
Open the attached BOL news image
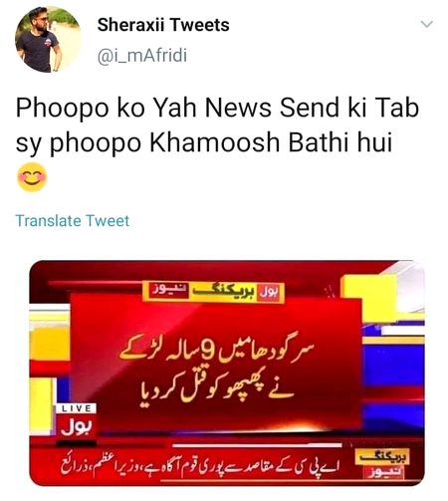click(227, 374)
